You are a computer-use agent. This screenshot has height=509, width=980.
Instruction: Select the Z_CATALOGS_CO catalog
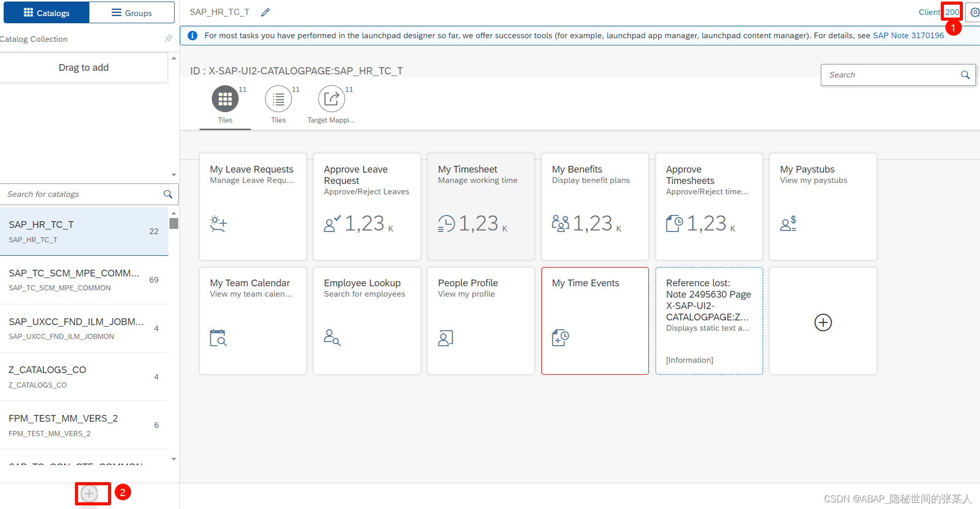84,377
